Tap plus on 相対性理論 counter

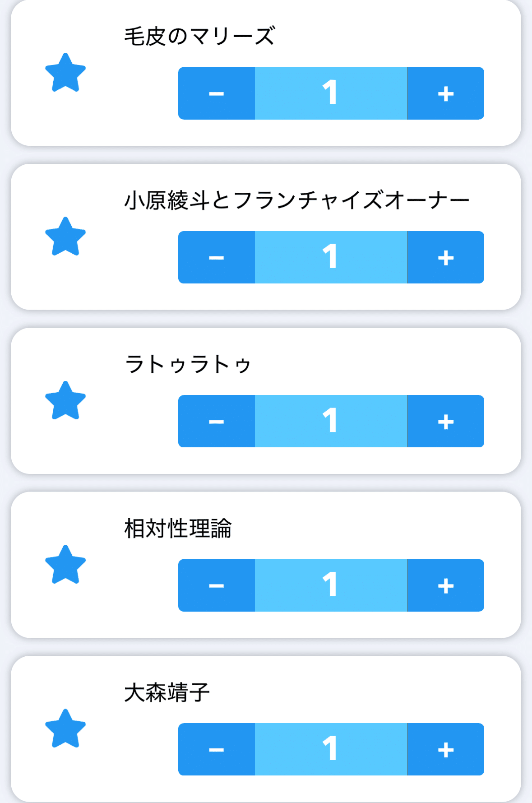pos(445,585)
